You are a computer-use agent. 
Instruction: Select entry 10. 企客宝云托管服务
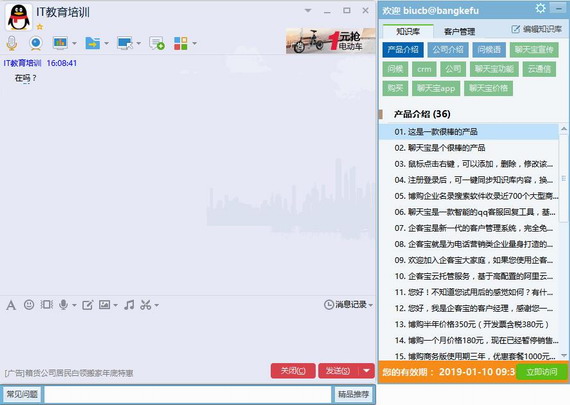pos(469,276)
